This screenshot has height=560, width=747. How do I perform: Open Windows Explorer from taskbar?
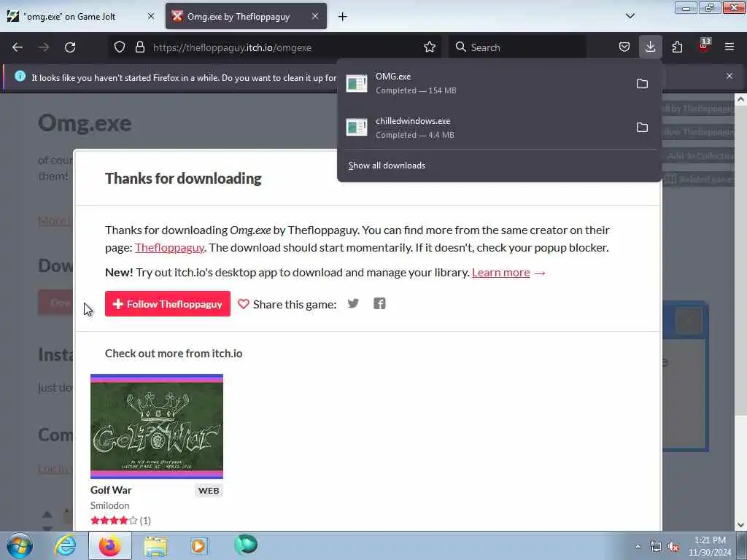point(155,546)
